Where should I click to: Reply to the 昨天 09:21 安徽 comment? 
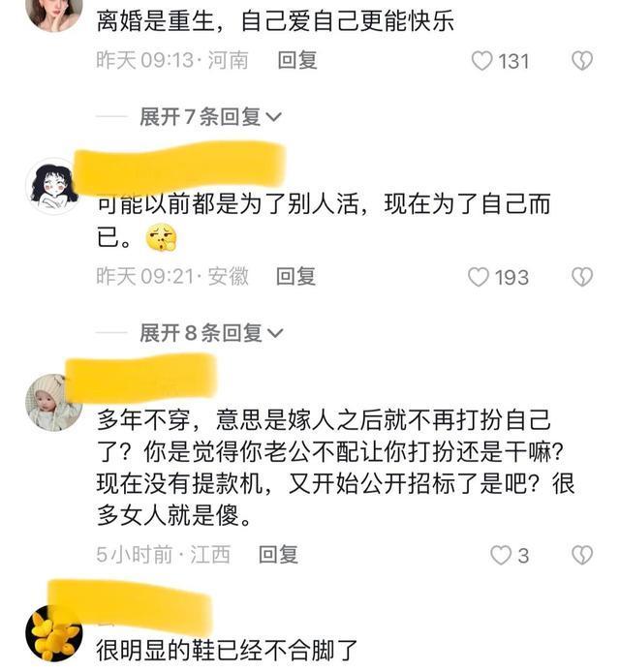(x=295, y=276)
